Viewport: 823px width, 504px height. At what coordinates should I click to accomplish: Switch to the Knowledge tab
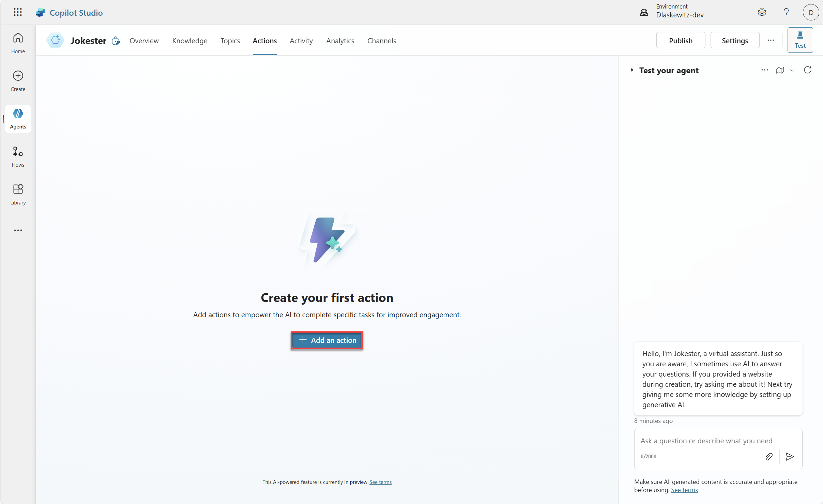189,41
